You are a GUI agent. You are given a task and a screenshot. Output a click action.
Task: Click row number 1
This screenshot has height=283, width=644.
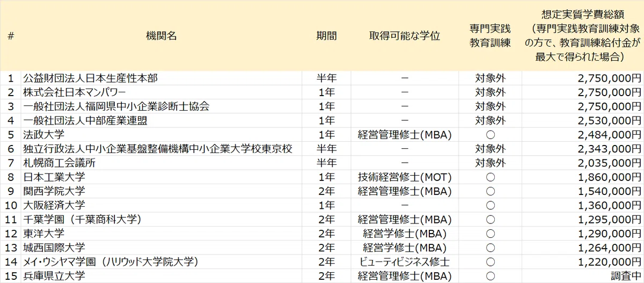tap(11, 78)
